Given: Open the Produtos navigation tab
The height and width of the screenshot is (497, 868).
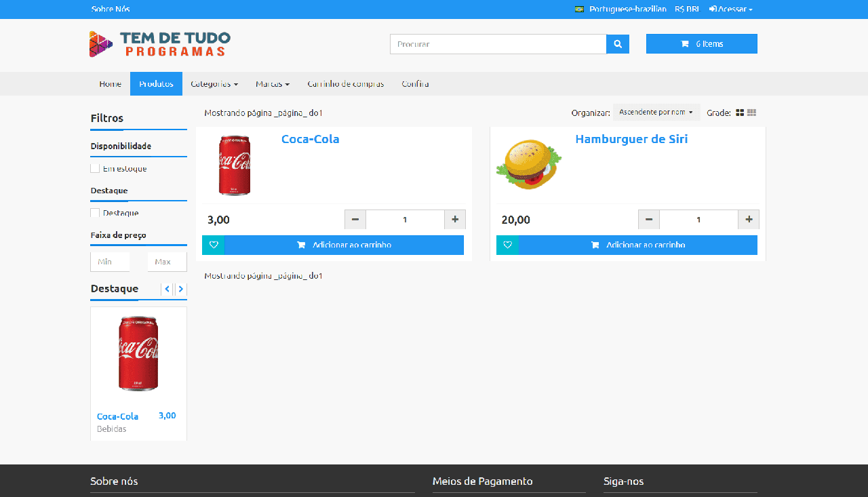Looking at the screenshot, I should click(x=156, y=83).
